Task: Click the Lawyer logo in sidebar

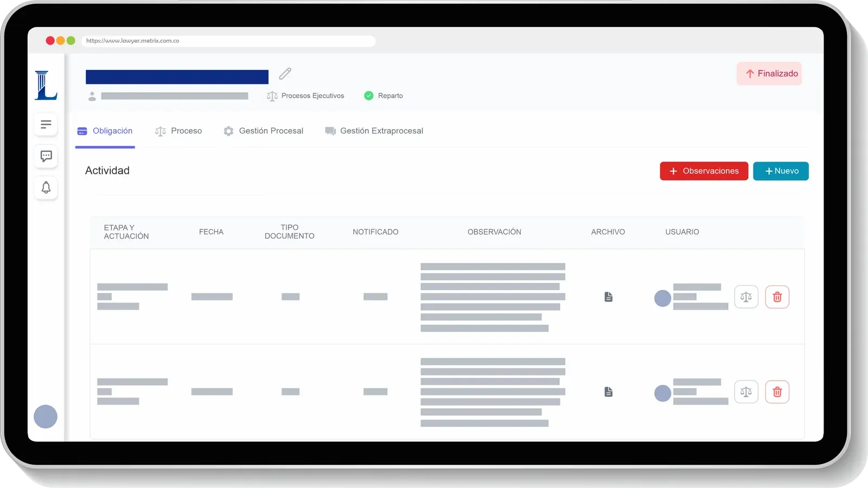Action: pyautogui.click(x=46, y=86)
